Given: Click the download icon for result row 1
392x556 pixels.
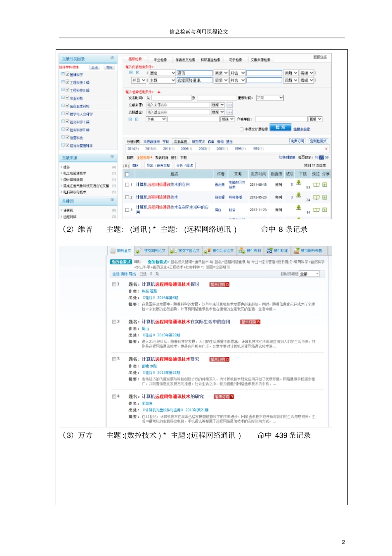Looking at the screenshot, I should (x=299, y=182).
